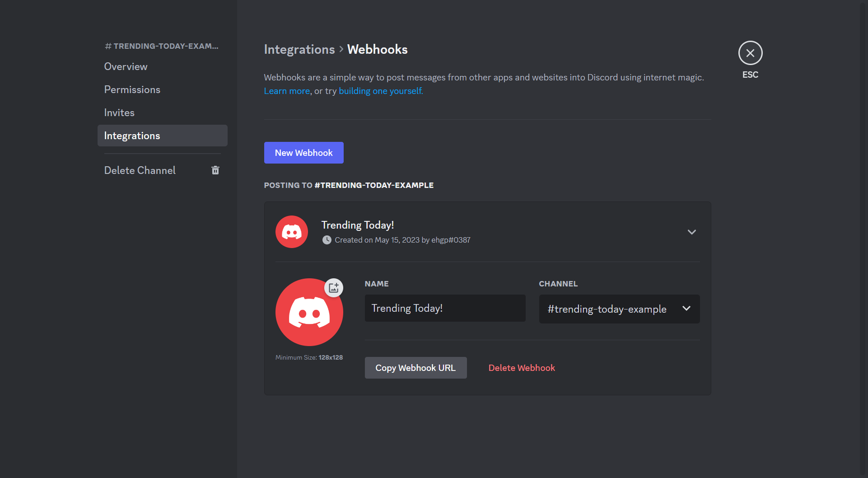Copy Webhook URL button
868x478 pixels.
click(x=415, y=368)
